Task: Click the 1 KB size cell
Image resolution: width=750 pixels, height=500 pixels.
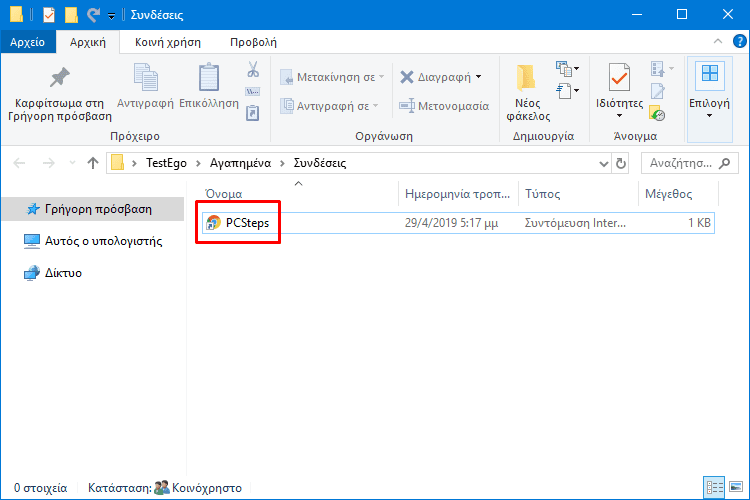Action: click(699, 223)
